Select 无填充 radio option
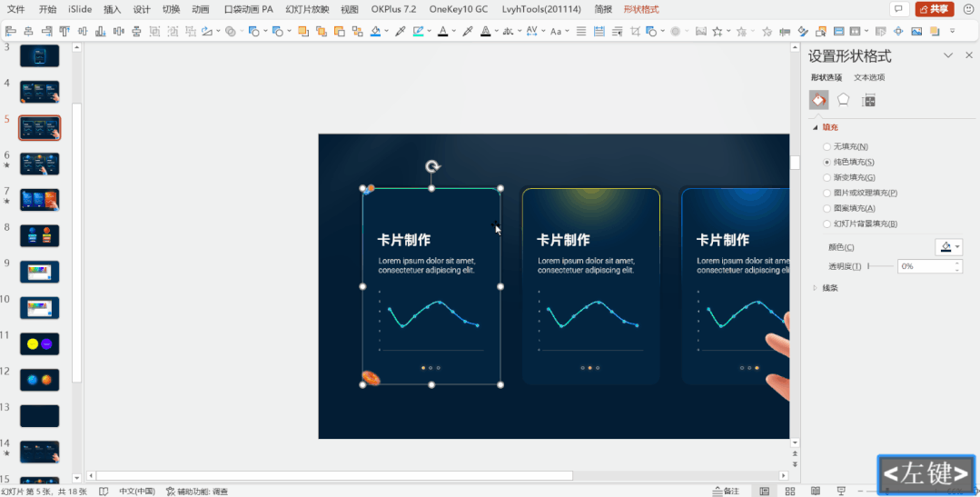Viewport: 980px width, 497px height. click(x=827, y=146)
